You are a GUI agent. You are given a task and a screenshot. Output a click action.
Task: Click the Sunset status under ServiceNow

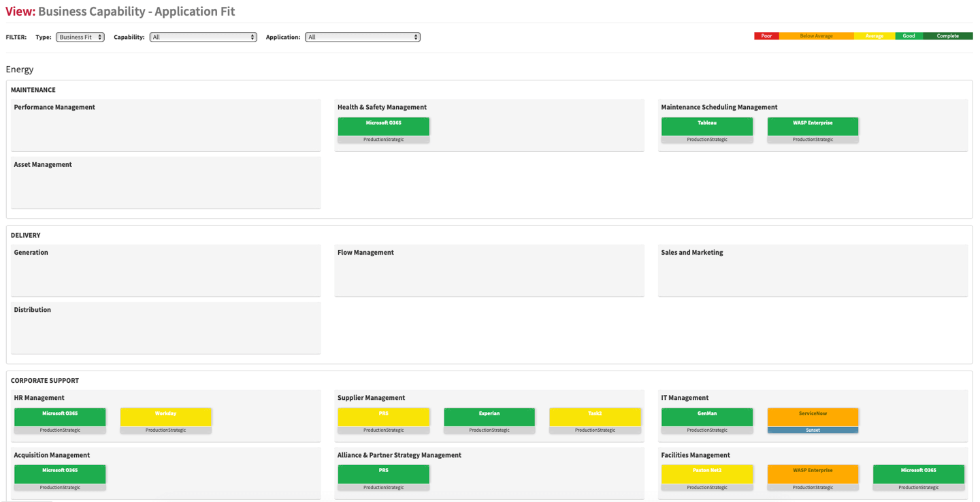(x=813, y=430)
